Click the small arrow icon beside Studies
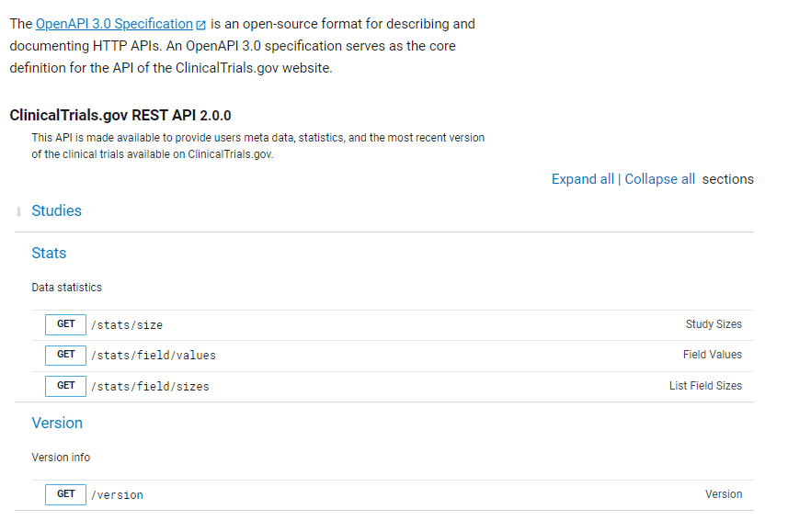The image size is (788, 532). point(18,212)
